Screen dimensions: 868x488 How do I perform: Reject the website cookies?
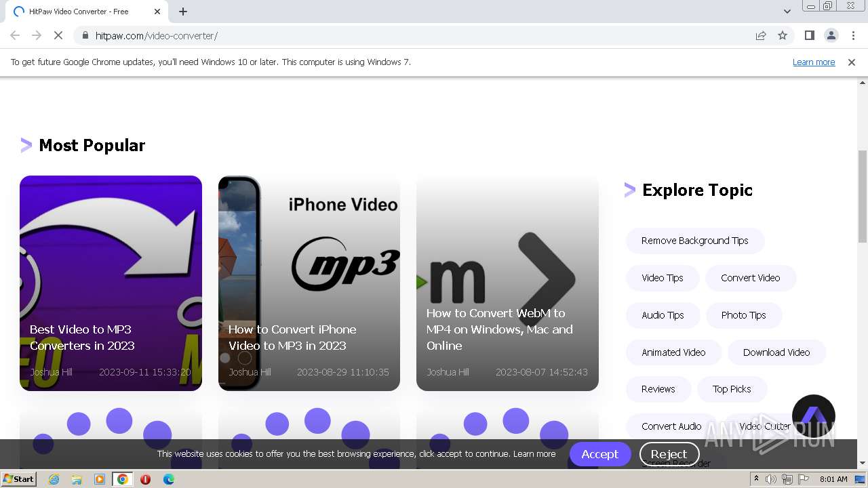669,454
